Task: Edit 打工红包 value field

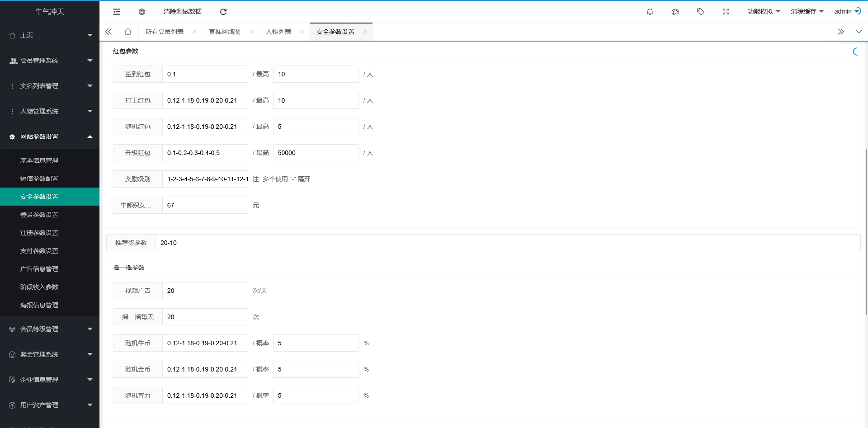Action: coord(205,100)
